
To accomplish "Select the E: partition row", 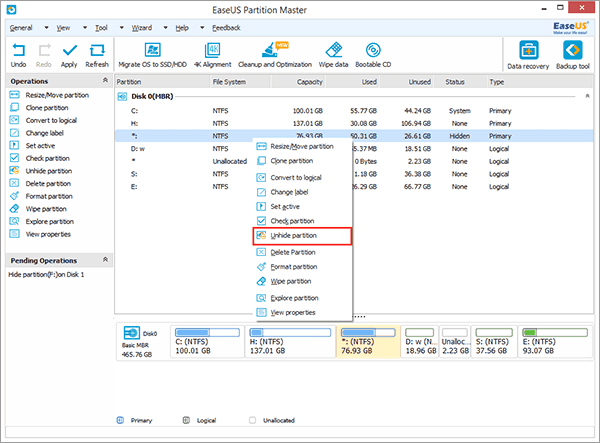I will [x=354, y=186].
